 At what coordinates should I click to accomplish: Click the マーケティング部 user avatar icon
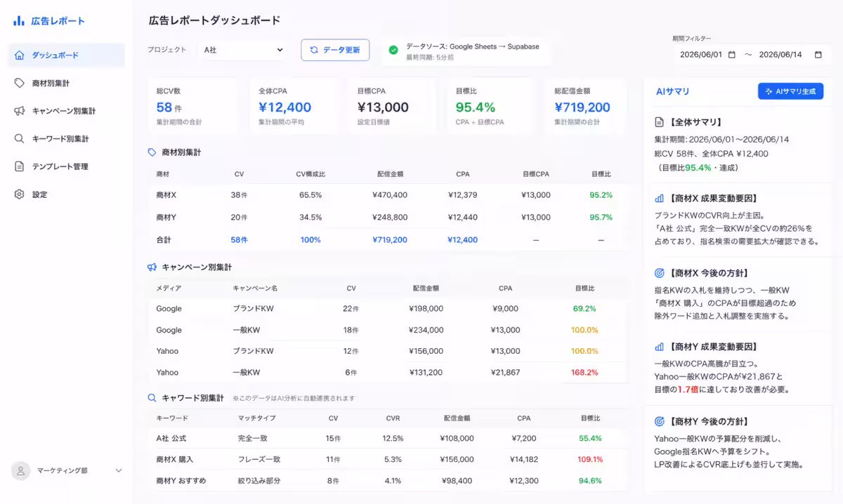[21, 470]
